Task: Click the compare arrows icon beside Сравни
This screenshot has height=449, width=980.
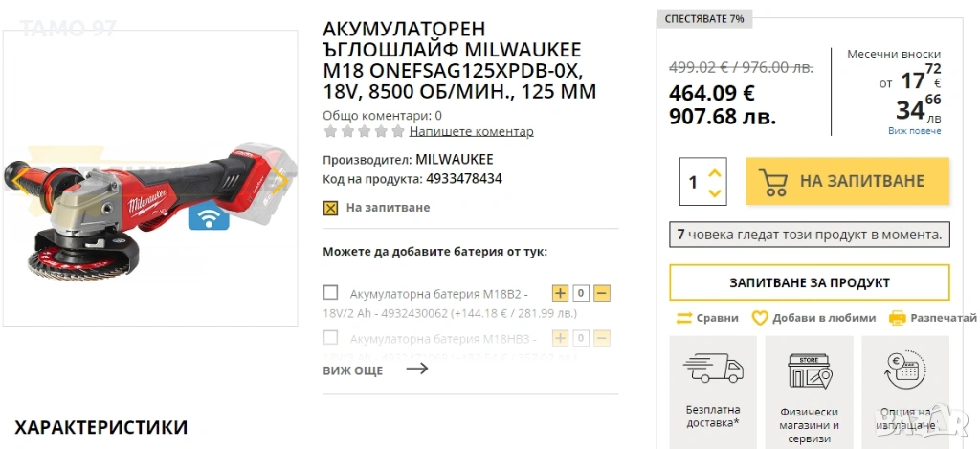Action: point(684,318)
